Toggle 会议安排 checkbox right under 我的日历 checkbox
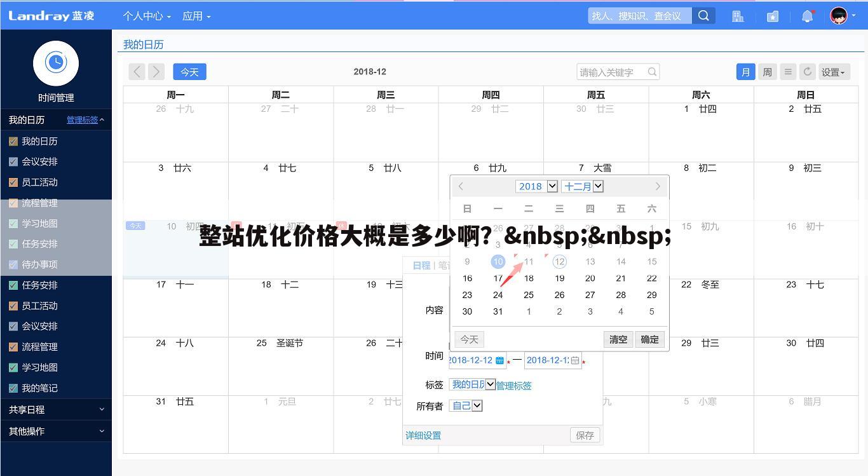 (13, 161)
